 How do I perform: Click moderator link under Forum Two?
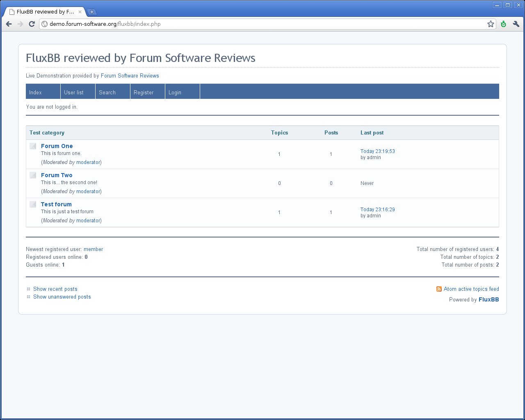pos(88,192)
